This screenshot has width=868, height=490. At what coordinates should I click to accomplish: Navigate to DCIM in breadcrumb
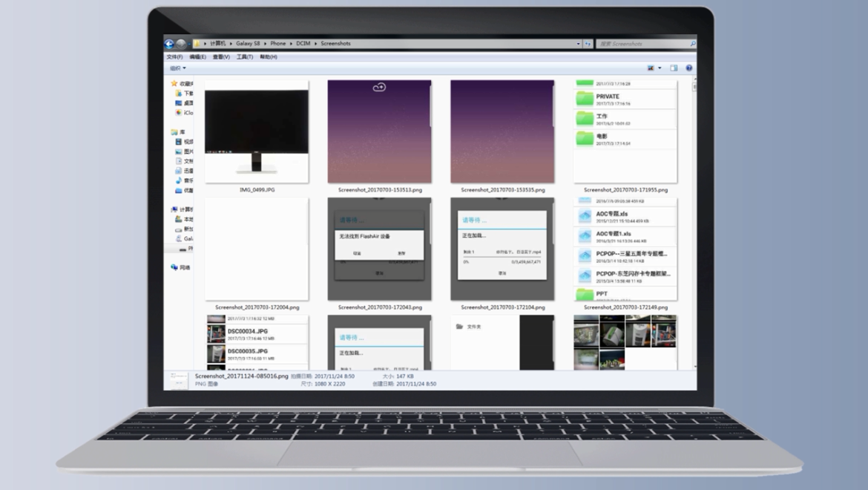tap(303, 43)
